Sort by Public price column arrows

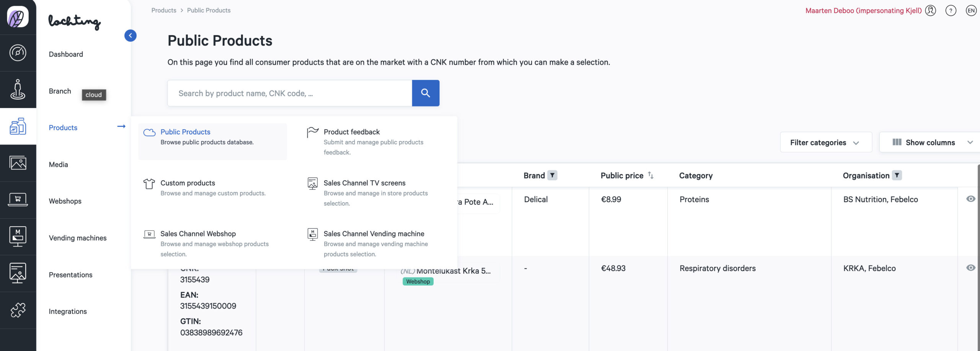[650, 175]
